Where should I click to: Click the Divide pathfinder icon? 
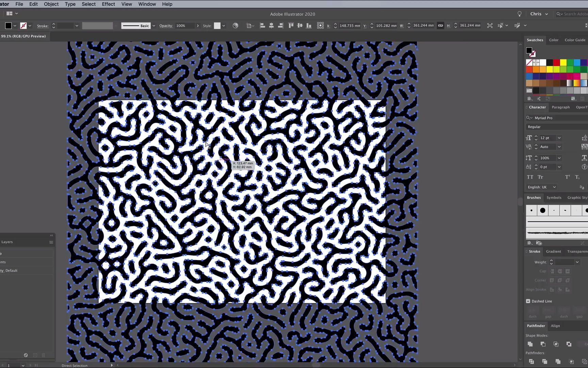pos(532,362)
